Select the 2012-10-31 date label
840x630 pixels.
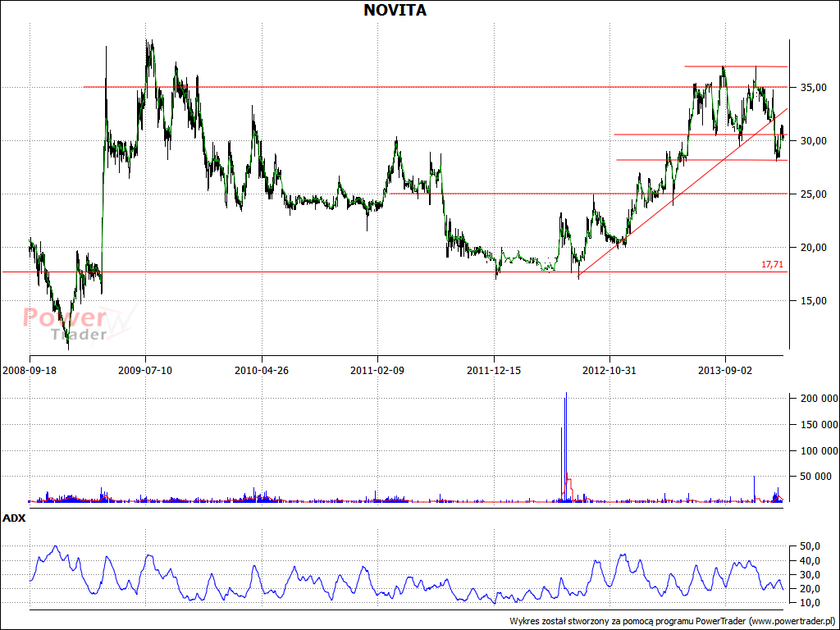(x=609, y=370)
